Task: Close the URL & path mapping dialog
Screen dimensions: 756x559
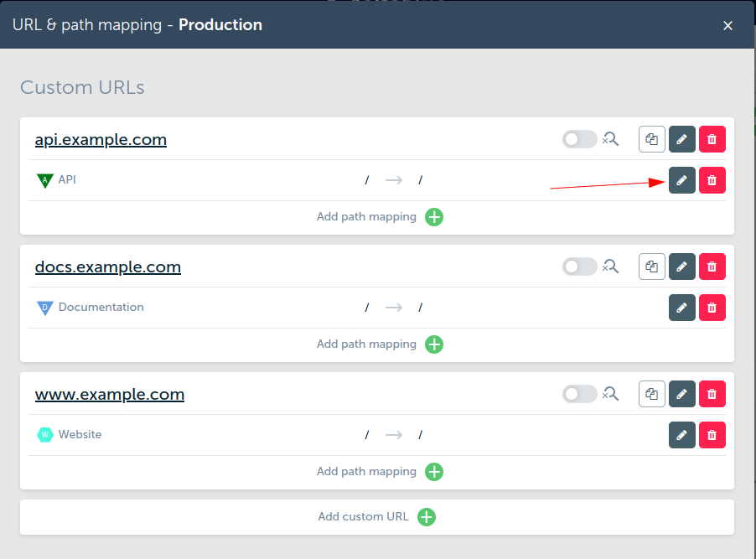Action: 728,25
